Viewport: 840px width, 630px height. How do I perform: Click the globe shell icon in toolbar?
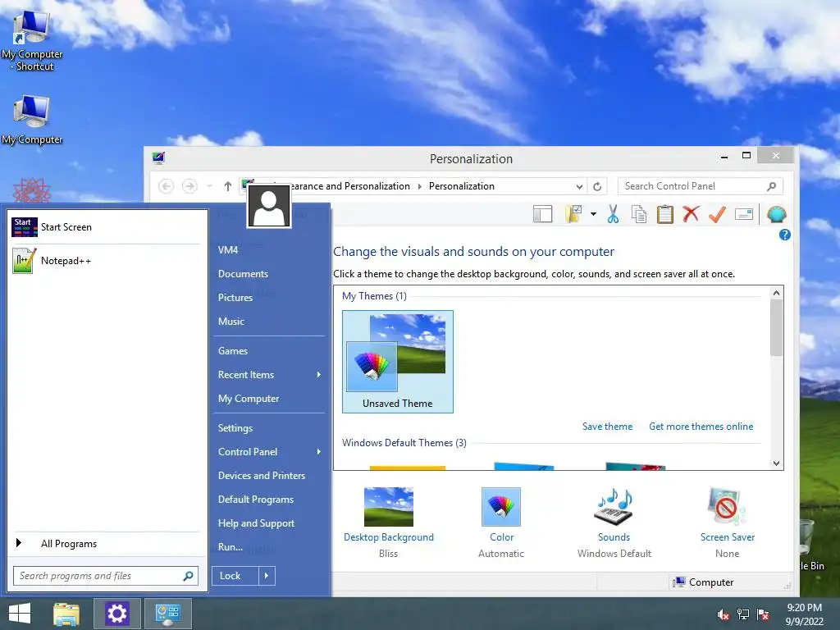[x=776, y=214]
